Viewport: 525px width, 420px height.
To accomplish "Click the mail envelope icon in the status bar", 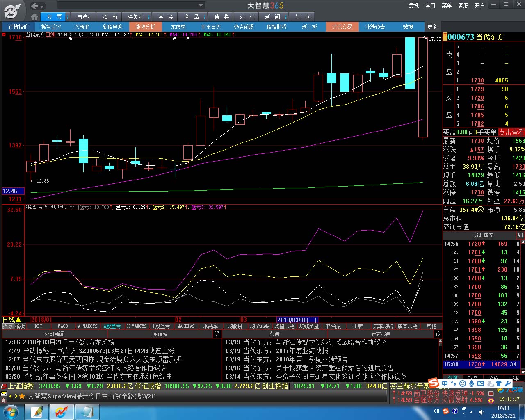I will (4, 394).
